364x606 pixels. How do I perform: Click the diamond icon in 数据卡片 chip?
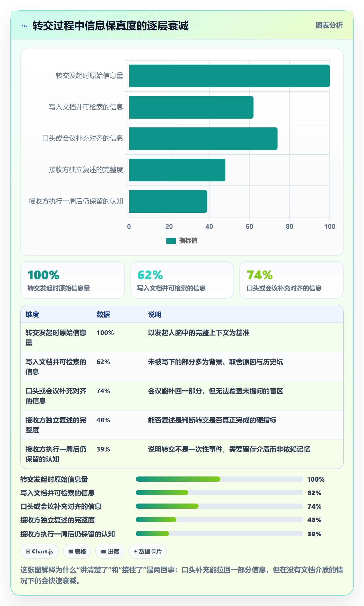click(x=135, y=551)
